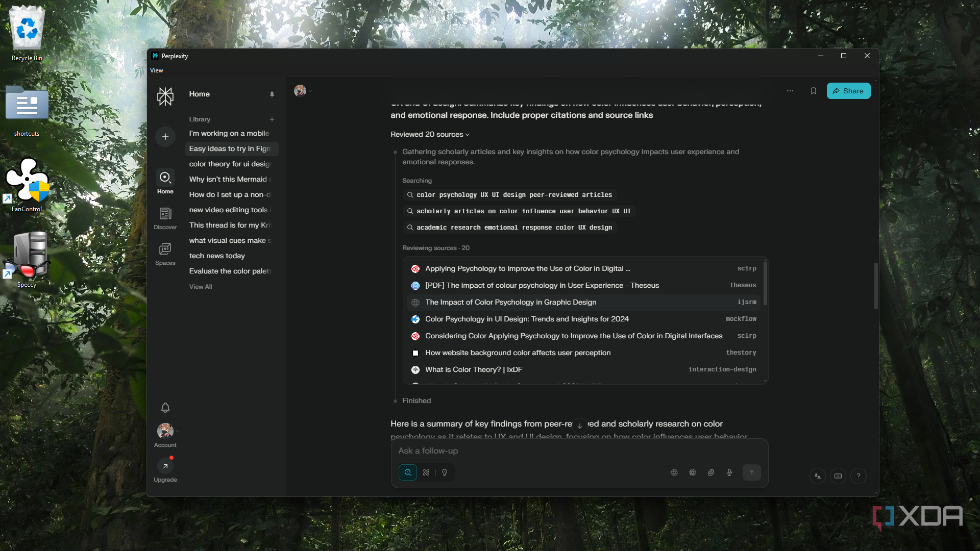The height and width of the screenshot is (551, 980).
Task: Bookmark this thread
Action: click(813, 91)
